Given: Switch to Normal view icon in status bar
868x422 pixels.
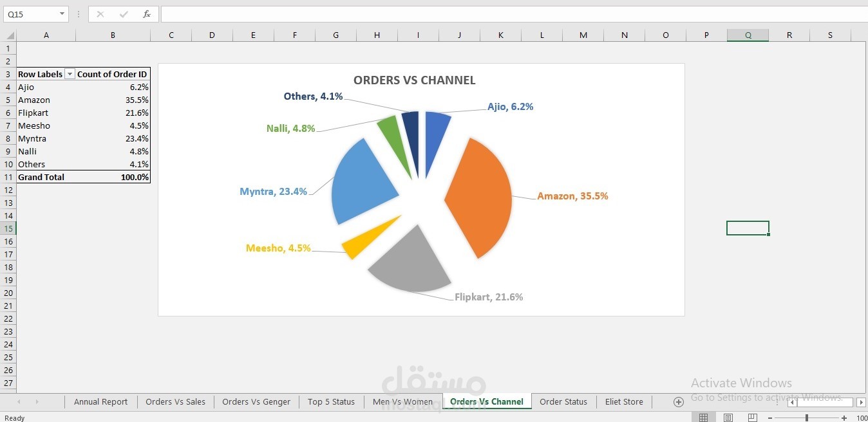Looking at the screenshot, I should [x=704, y=418].
